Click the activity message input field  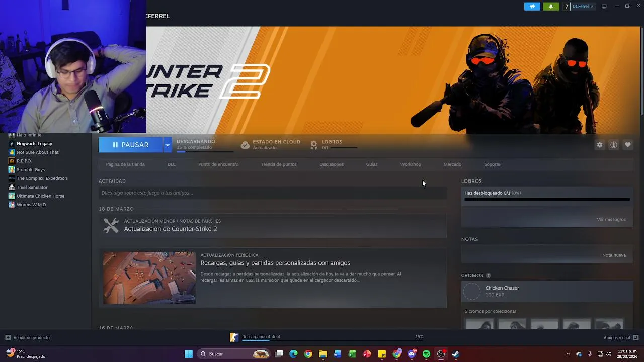click(x=273, y=193)
